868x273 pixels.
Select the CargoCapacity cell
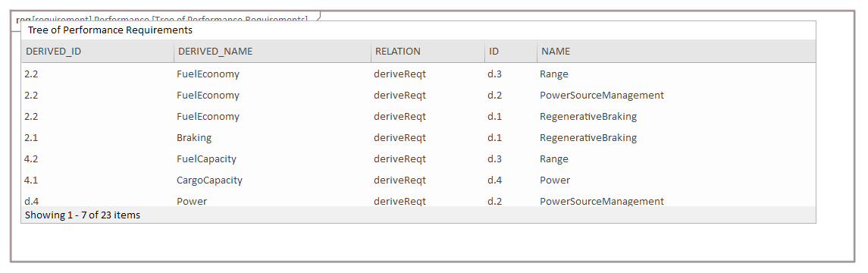(209, 180)
